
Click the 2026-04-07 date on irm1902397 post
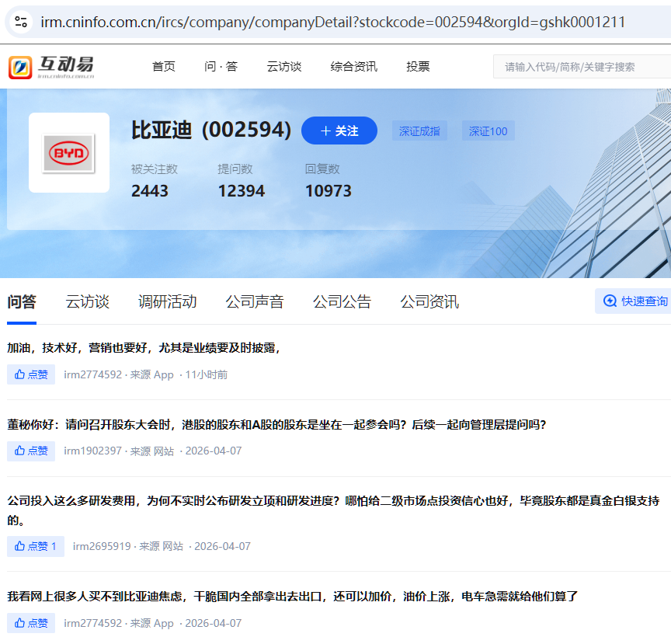click(214, 451)
